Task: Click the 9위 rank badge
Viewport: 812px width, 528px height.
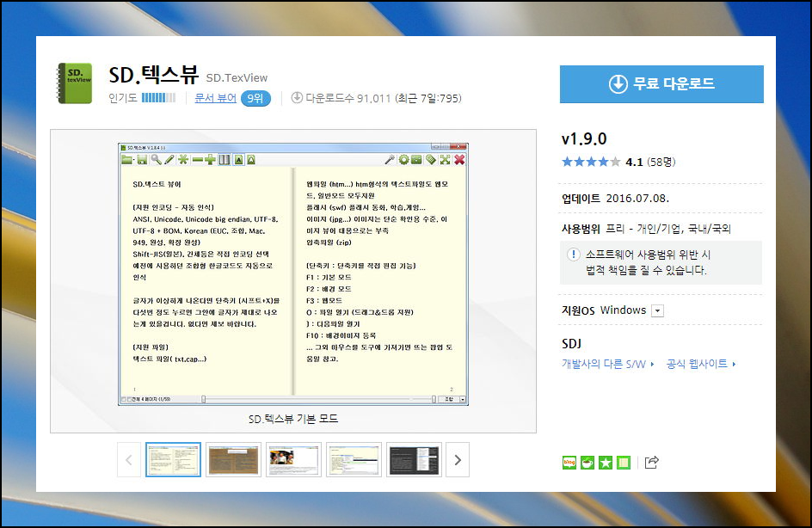Action: pyautogui.click(x=255, y=98)
